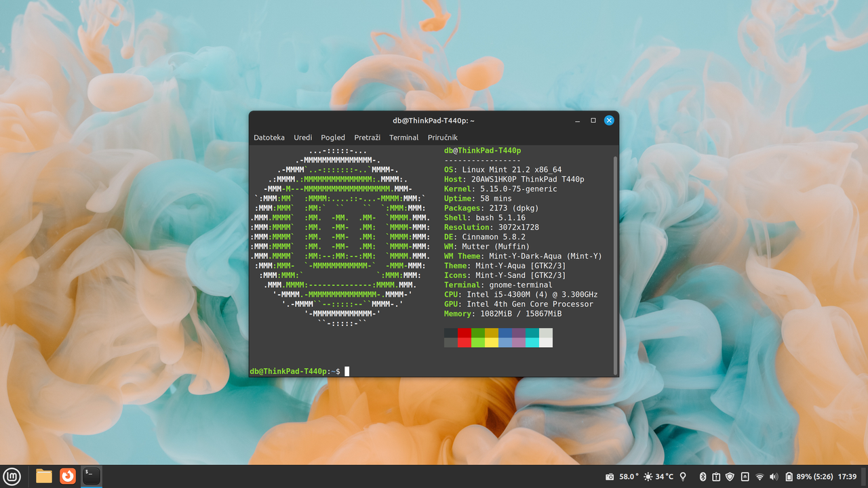The image size is (868, 488).
Task: Click the dark purple color block
Action: pyautogui.click(x=519, y=333)
